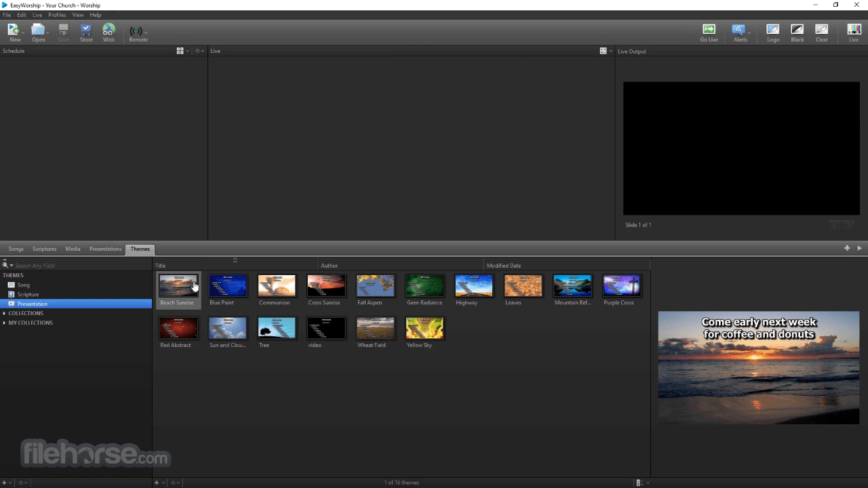The width and height of the screenshot is (868, 488).
Task: Click the beach sunset preview image
Action: [759, 368]
